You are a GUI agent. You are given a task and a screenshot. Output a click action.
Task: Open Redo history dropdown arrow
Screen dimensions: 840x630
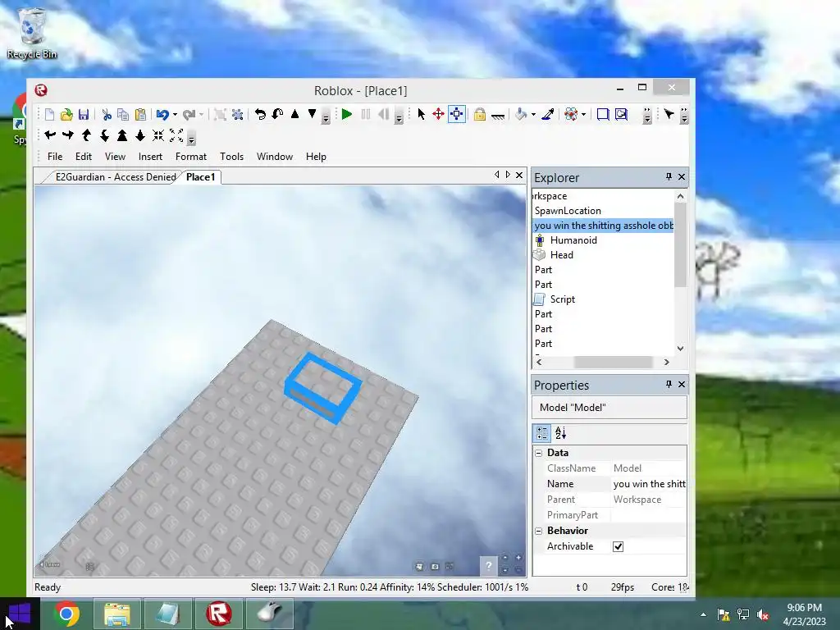[201, 114]
